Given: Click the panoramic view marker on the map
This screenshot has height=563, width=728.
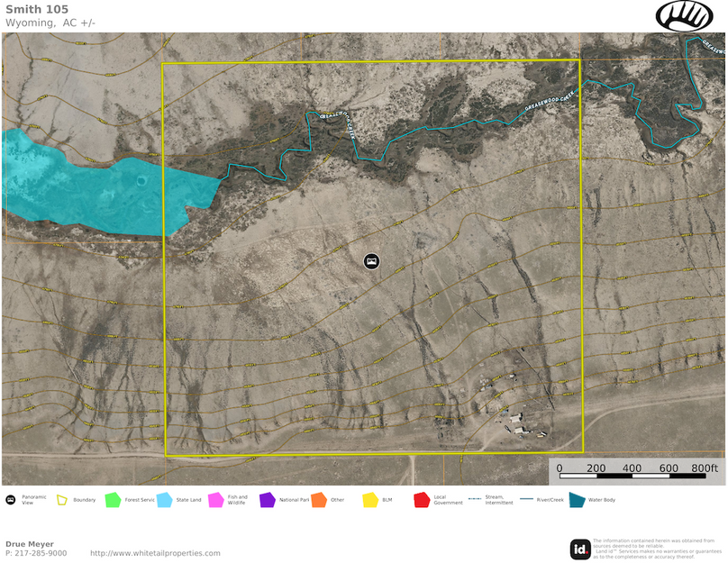Looking at the screenshot, I should pos(372,261).
